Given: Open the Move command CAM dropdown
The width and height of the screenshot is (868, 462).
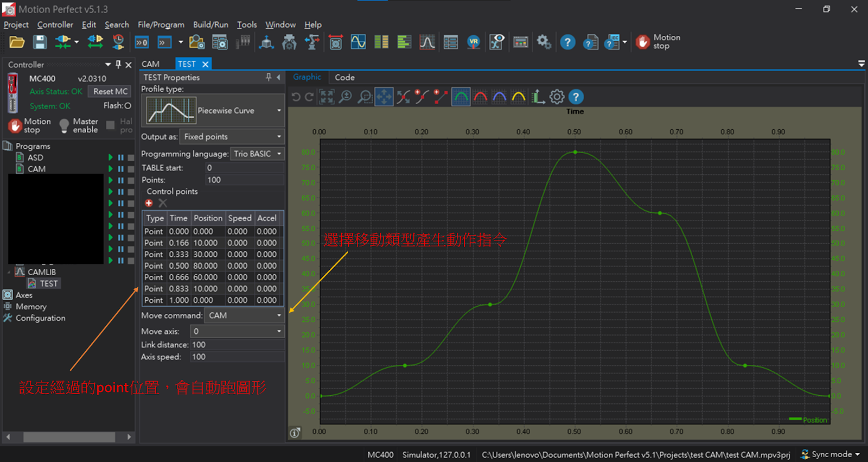Looking at the screenshot, I should (x=245, y=315).
